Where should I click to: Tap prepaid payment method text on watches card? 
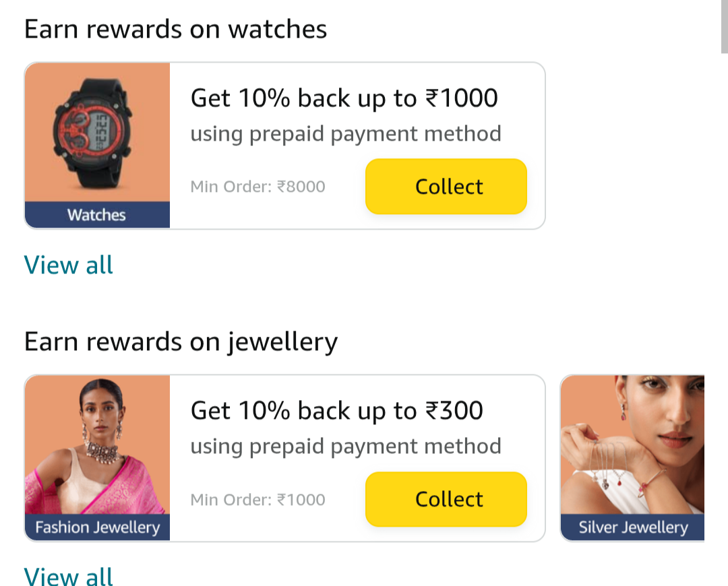345,133
